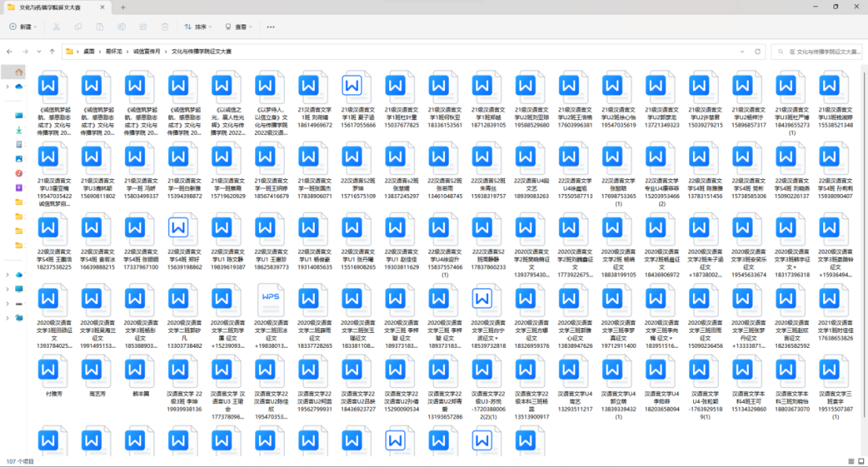Open the 新建 (New) dropdown button
868x468 pixels.
24,27
